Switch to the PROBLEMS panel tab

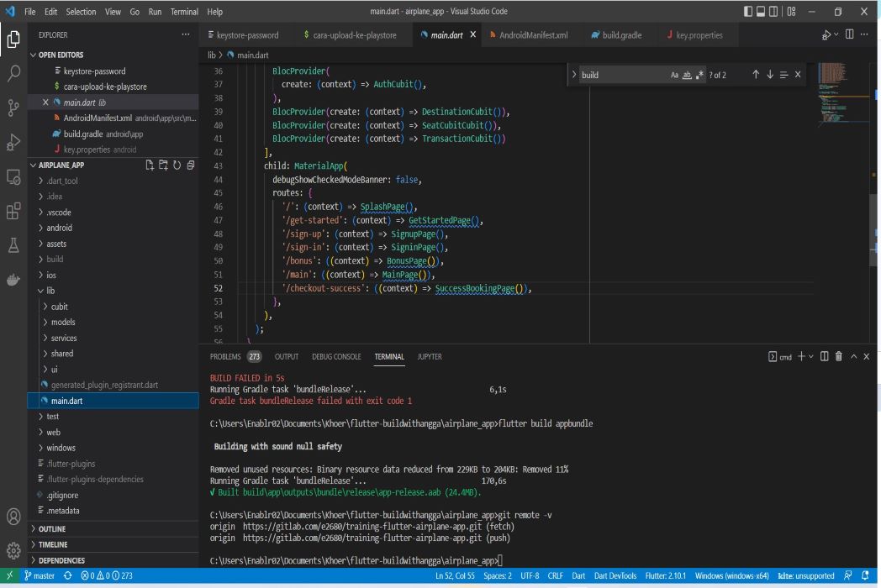225,357
